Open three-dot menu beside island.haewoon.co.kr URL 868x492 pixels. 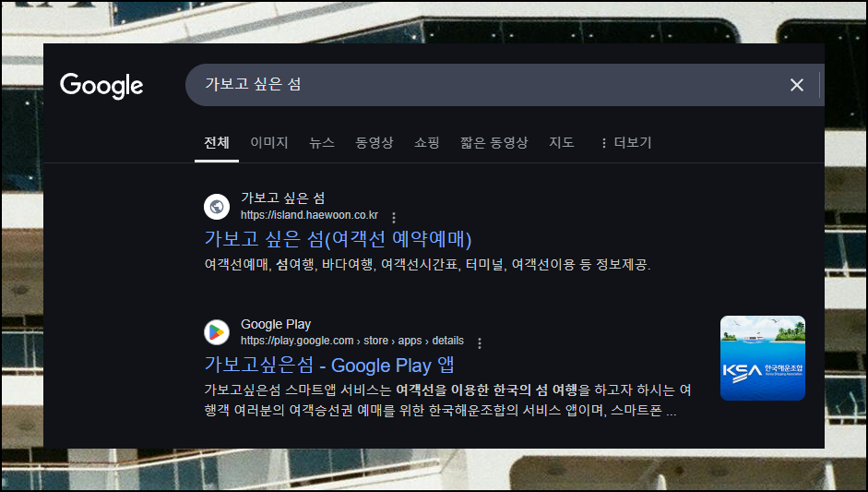tap(394, 217)
